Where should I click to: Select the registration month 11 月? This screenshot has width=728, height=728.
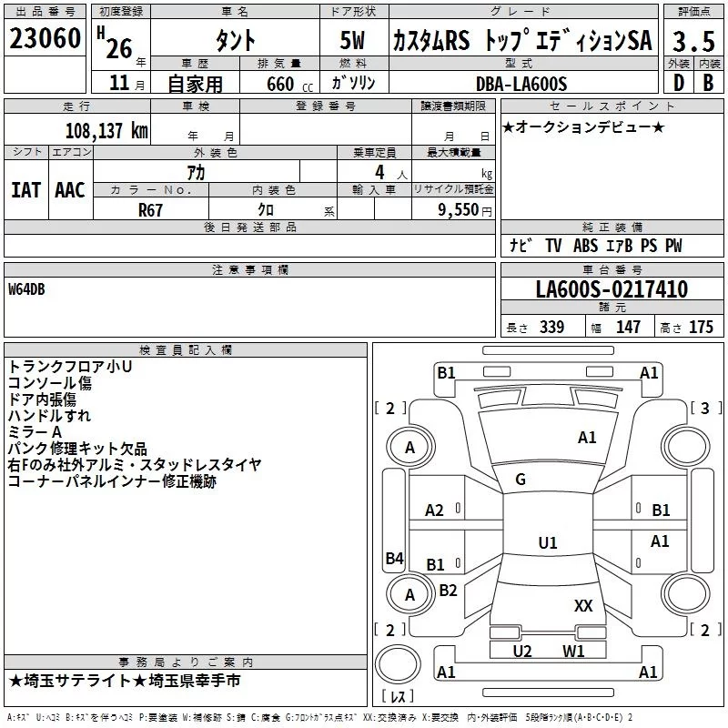point(126,83)
